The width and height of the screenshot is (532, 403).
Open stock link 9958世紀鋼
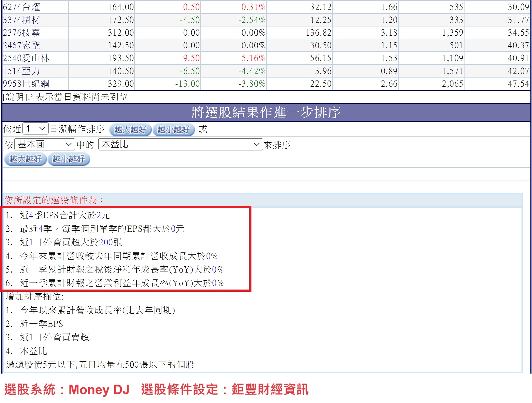pyautogui.click(x=26, y=84)
